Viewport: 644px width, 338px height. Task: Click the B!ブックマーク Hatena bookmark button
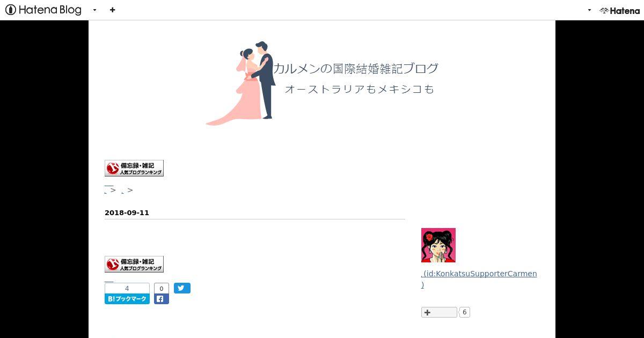pyautogui.click(x=127, y=299)
